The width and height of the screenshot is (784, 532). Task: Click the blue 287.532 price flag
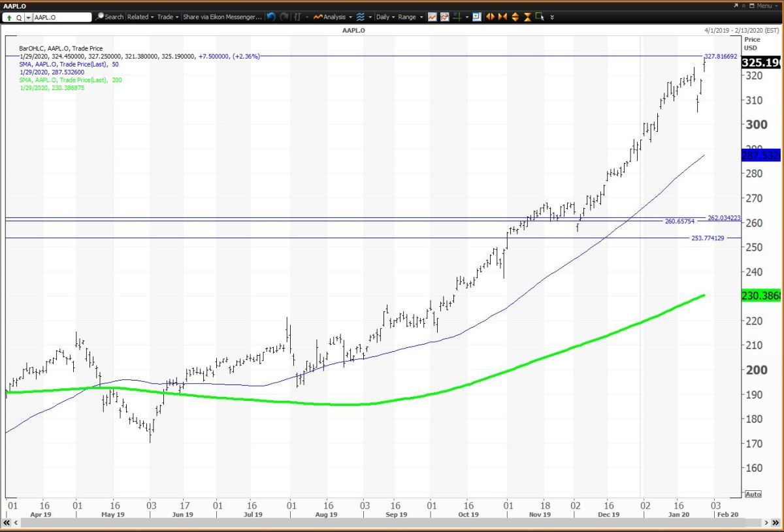[761, 155]
